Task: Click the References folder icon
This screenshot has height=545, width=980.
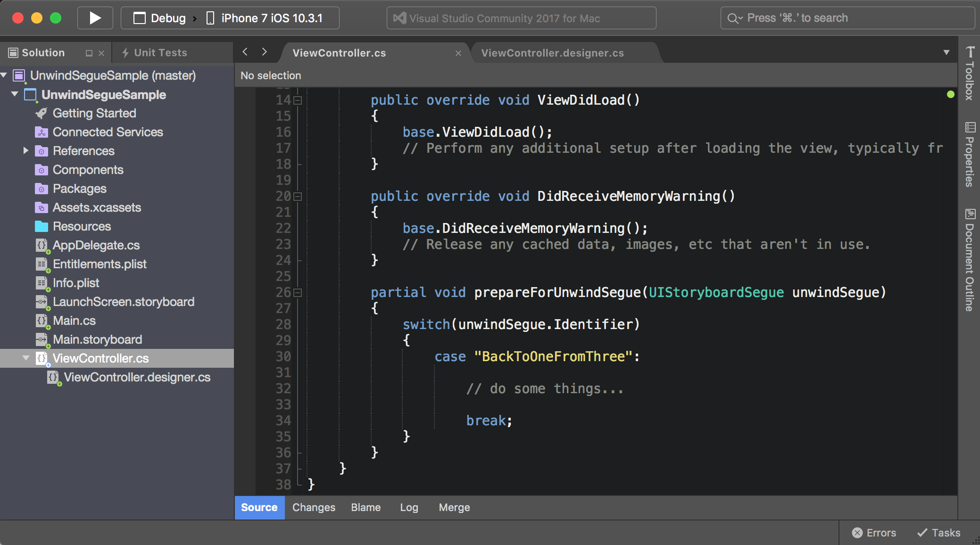Action: pyautogui.click(x=42, y=151)
